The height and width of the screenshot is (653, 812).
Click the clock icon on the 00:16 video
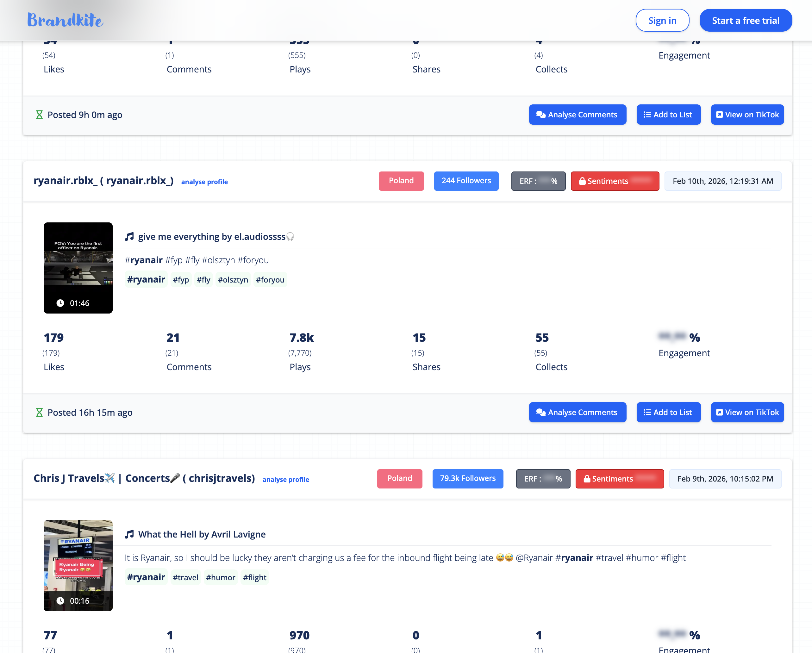click(61, 601)
